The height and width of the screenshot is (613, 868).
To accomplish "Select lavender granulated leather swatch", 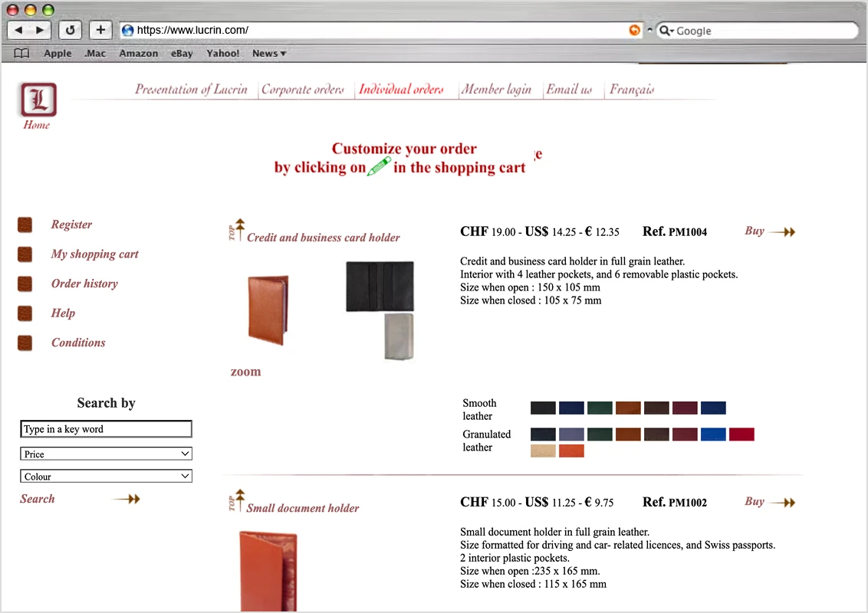I will tap(571, 434).
